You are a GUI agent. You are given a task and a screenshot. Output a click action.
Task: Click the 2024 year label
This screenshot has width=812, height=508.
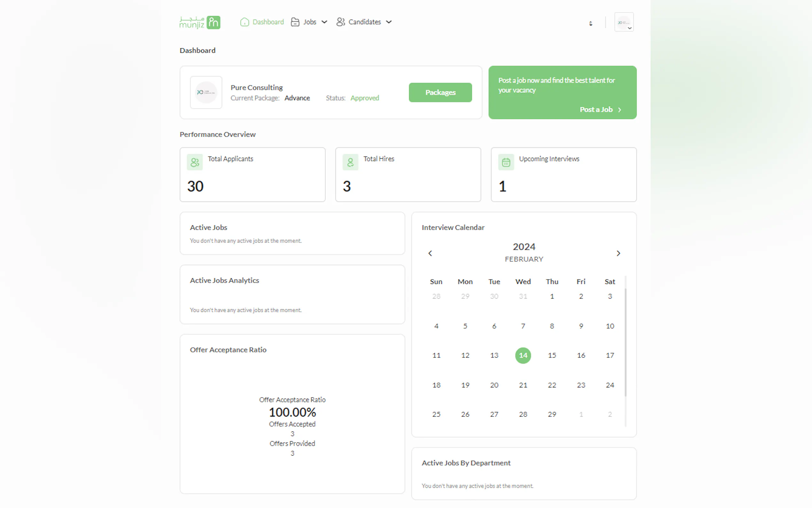click(524, 247)
